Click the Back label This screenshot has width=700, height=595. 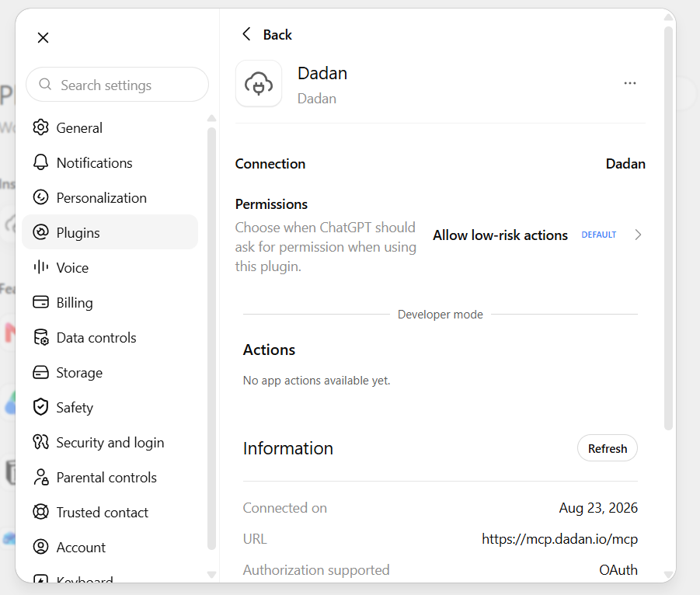(x=277, y=35)
